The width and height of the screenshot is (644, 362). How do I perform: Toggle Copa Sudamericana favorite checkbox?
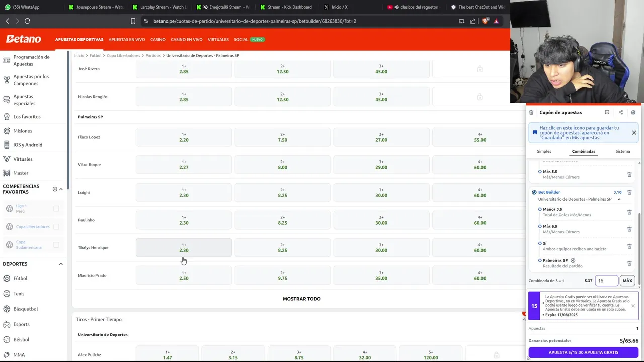tap(56, 245)
